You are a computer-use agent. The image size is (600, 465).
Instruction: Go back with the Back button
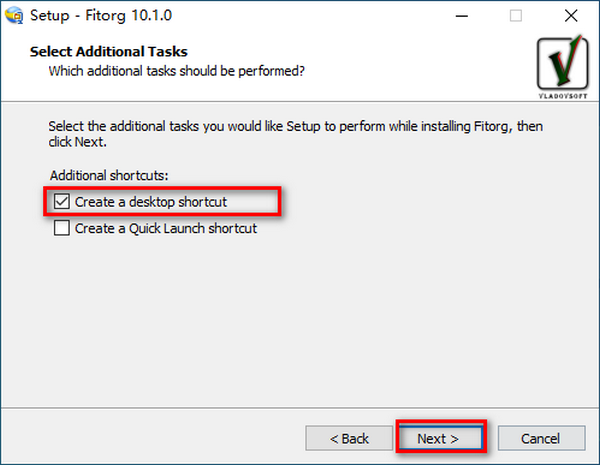[x=350, y=438]
